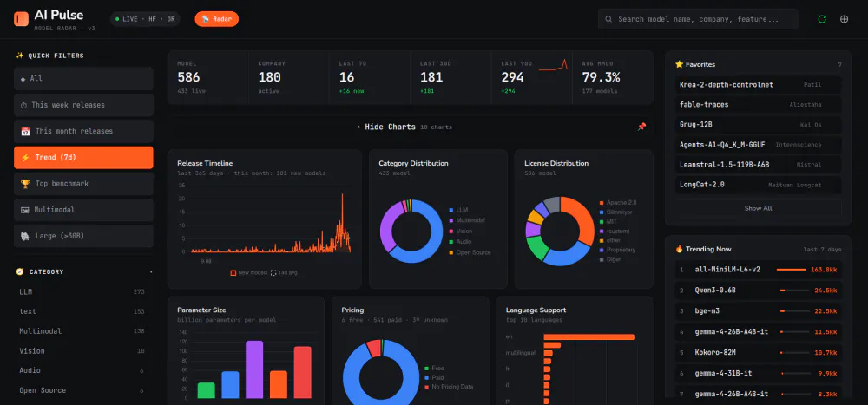Image resolution: width=868 pixels, height=405 pixels.
Task: Select the Large (≥30B) filter
Action: 83,236
